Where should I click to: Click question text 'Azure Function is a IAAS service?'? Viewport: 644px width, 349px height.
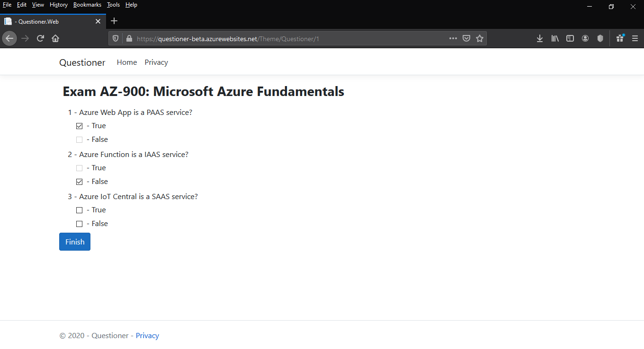coord(134,155)
